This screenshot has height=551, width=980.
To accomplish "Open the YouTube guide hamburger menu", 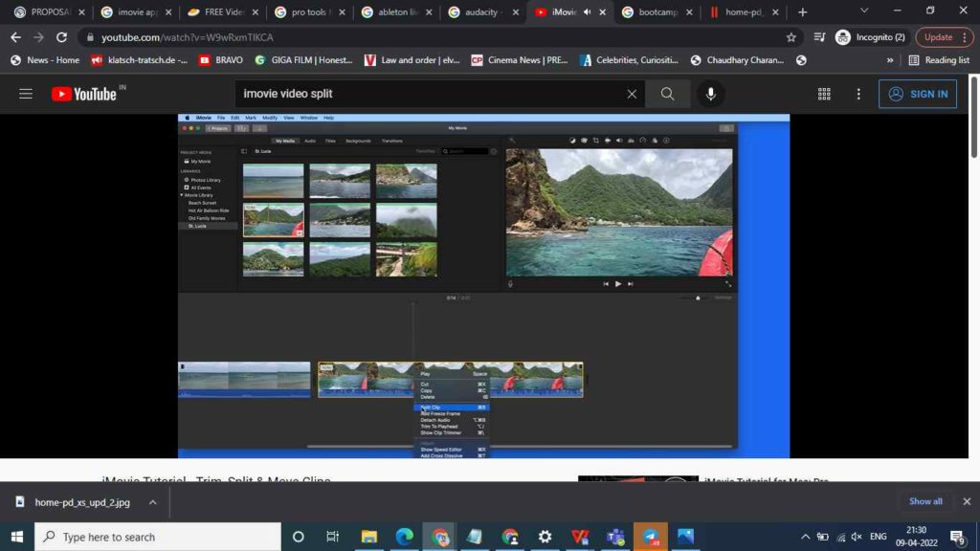I will 26,94.
